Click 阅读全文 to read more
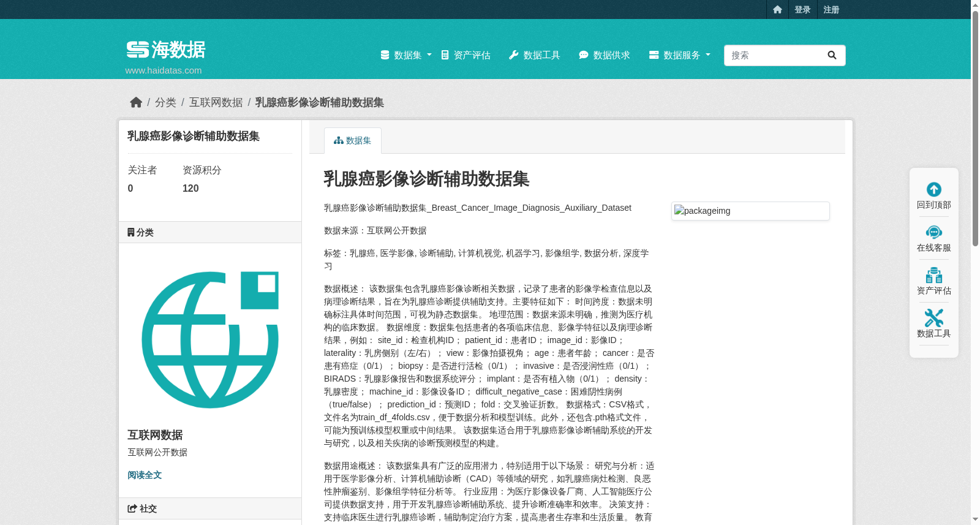 pyautogui.click(x=145, y=475)
